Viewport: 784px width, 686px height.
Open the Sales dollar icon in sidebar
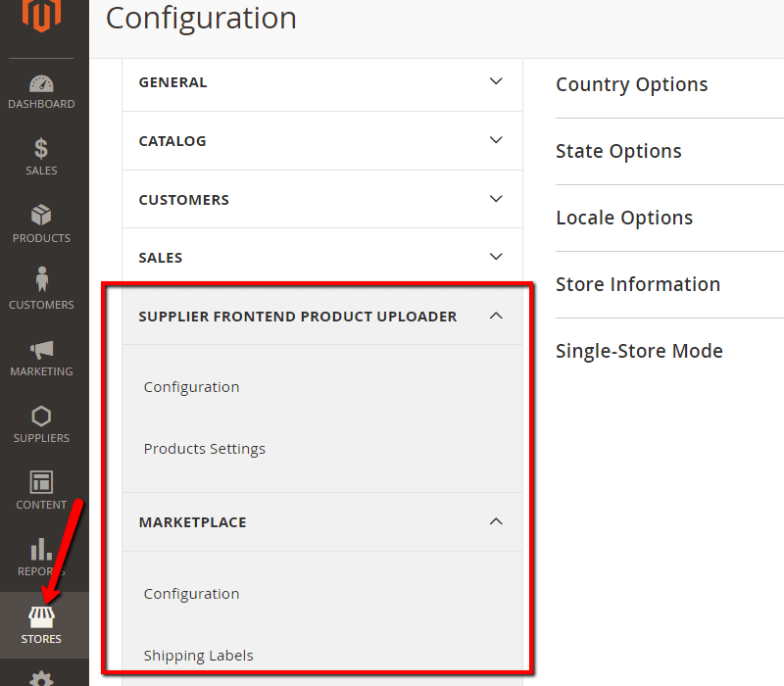point(41,149)
